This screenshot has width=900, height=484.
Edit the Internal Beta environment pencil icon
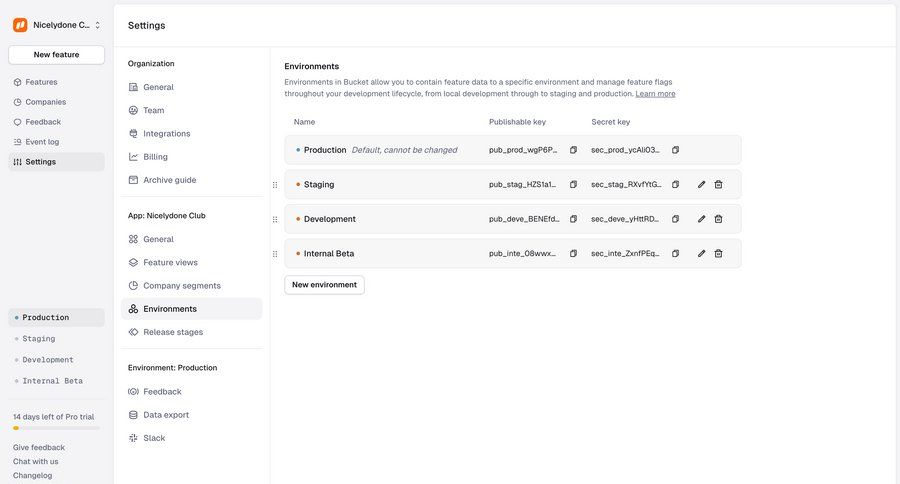[701, 253]
